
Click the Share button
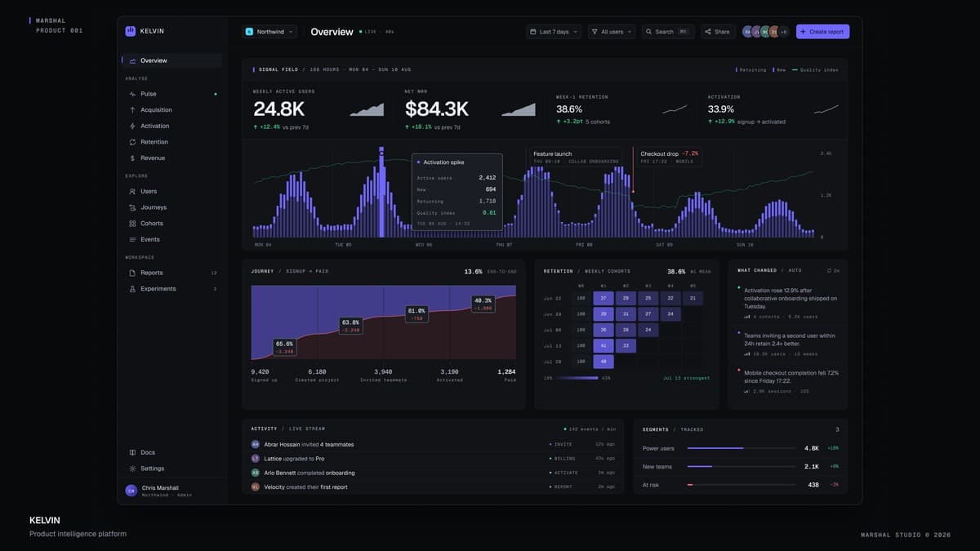tap(717, 32)
